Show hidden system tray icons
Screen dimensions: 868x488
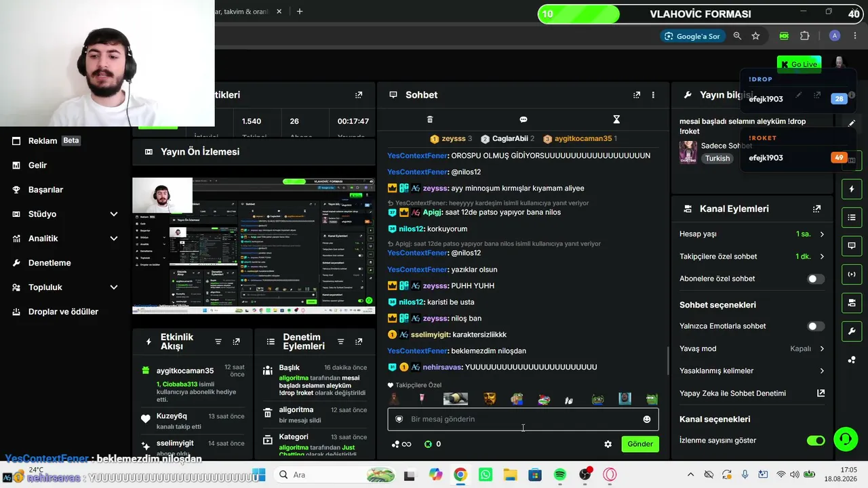[690, 474]
